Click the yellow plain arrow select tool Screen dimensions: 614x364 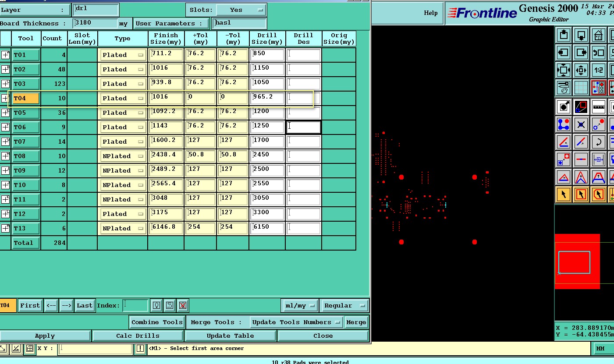tap(564, 194)
